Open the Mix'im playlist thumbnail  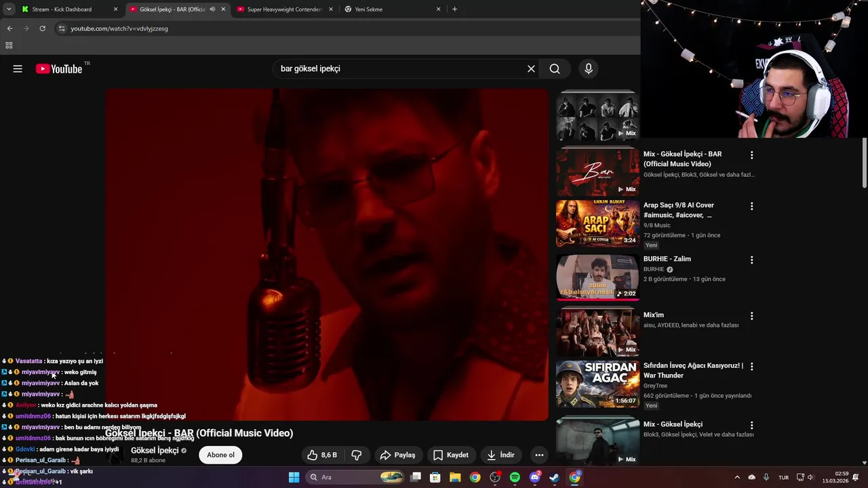click(597, 332)
